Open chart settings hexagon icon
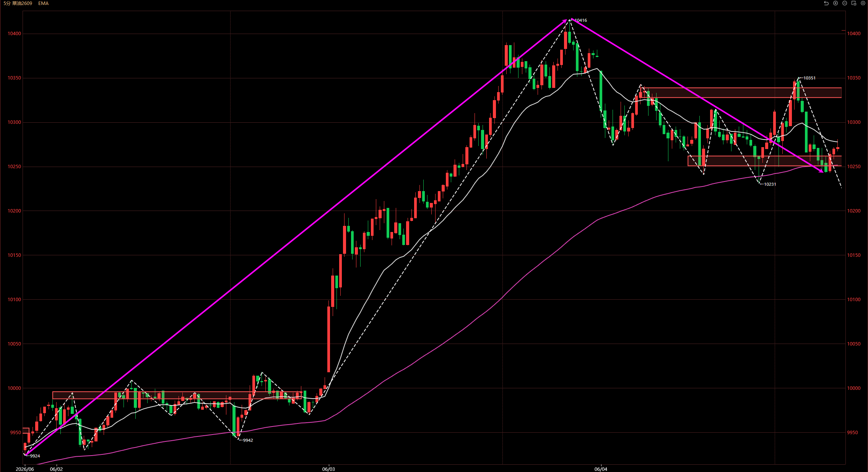Screen dimensions: 868x472 pyautogui.click(x=863, y=3)
